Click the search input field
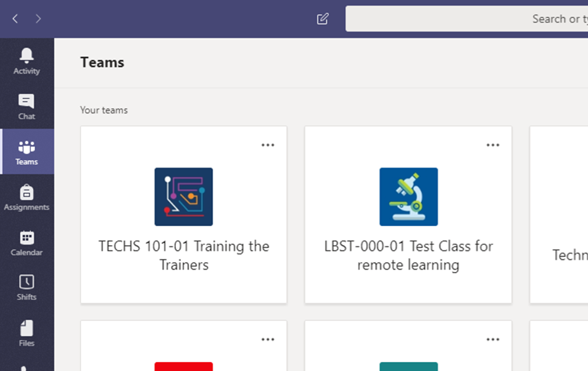Viewport: 588px width, 371px height. coord(466,19)
